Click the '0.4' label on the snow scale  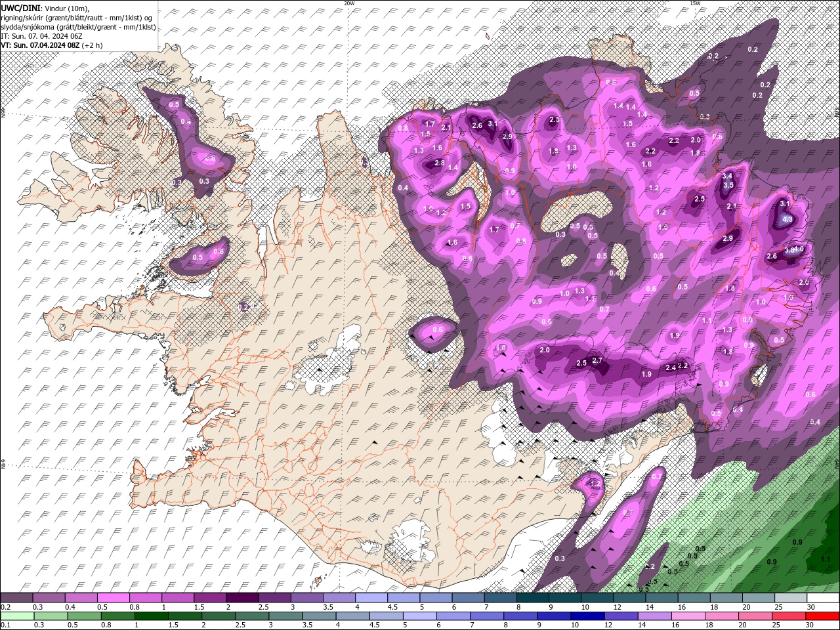[x=70, y=607]
